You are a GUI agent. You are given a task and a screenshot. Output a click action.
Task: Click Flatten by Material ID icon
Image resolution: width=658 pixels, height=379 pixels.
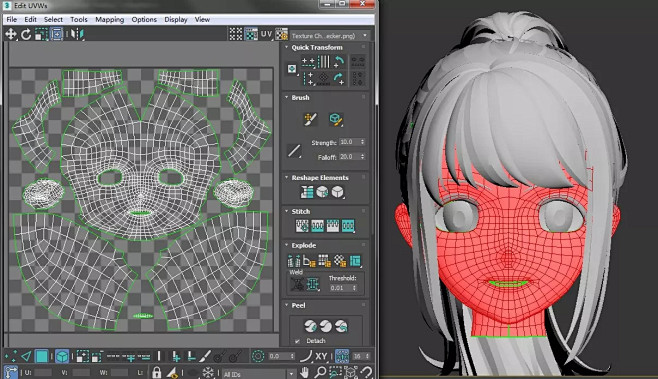pos(340,261)
